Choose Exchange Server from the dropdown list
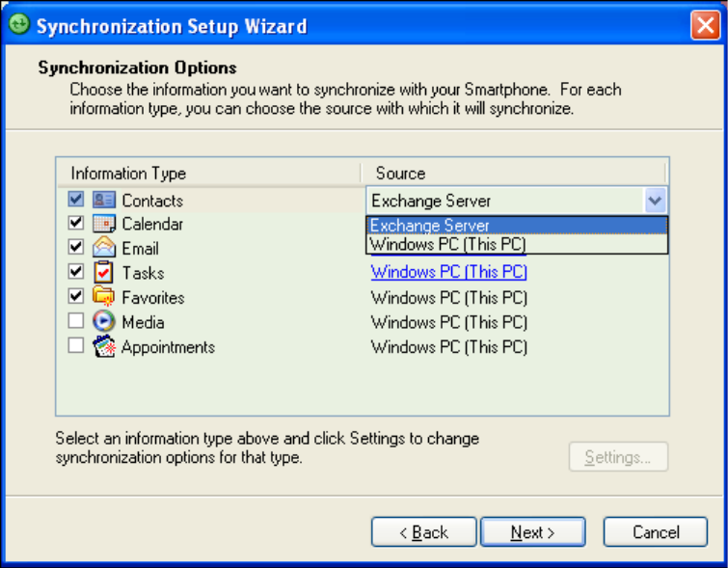Screen dimensions: 728x568 click(x=517, y=226)
